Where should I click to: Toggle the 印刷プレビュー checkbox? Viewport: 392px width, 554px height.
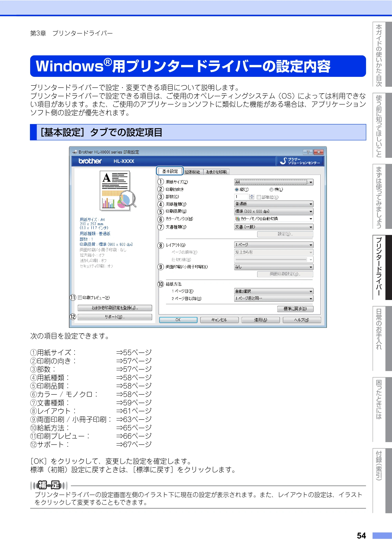click(x=80, y=298)
